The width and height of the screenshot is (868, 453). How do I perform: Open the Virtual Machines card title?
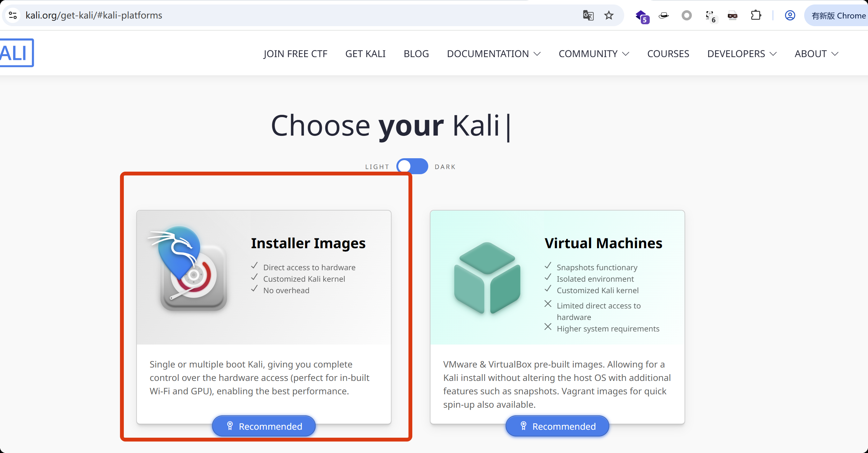[x=603, y=243]
